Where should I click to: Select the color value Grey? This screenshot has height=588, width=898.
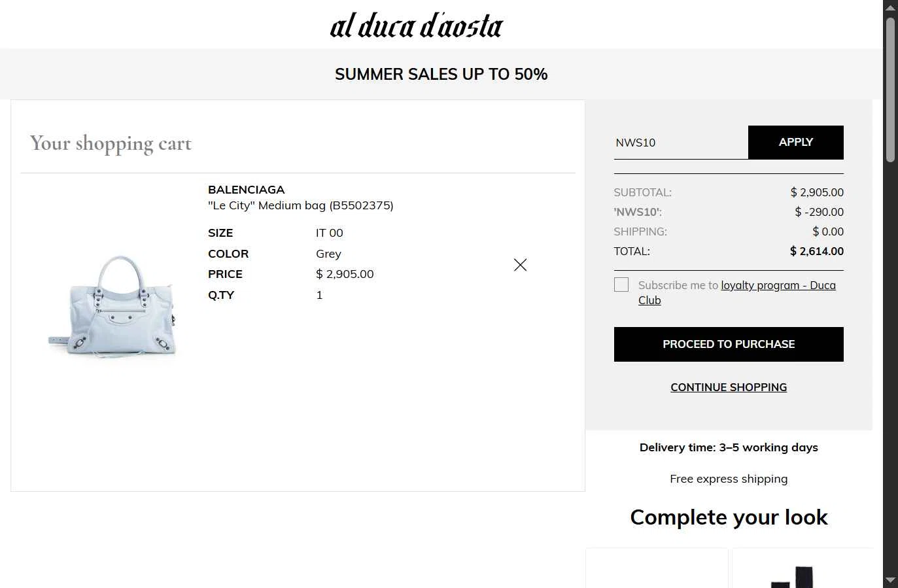click(328, 254)
